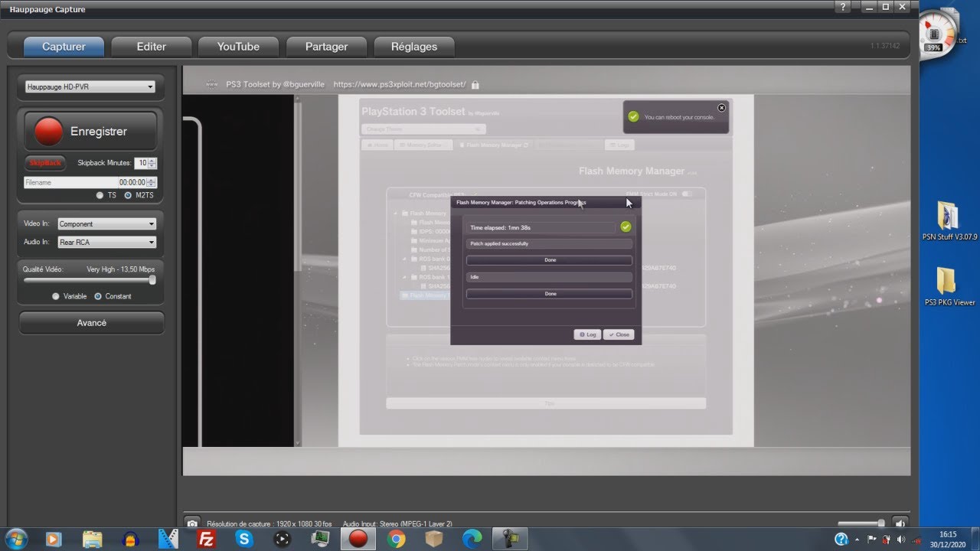This screenshot has width=980, height=551.
Task: Open Windows Media Player from taskbar
Action: coord(54,539)
